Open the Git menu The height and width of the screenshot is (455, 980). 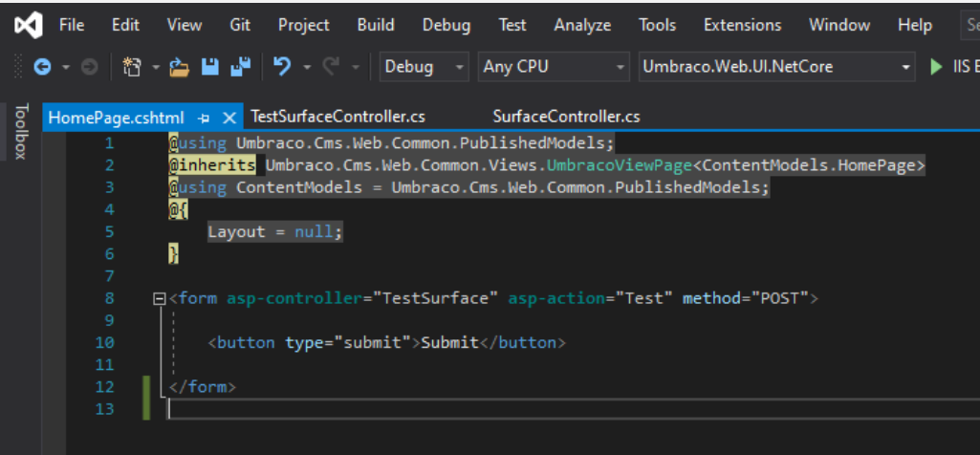pyautogui.click(x=240, y=26)
